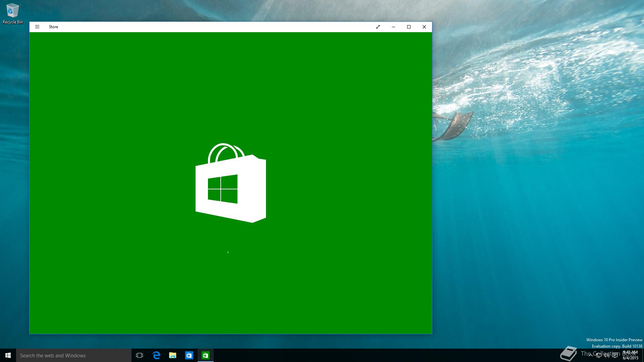Minimize the Store window

pyautogui.click(x=393, y=27)
